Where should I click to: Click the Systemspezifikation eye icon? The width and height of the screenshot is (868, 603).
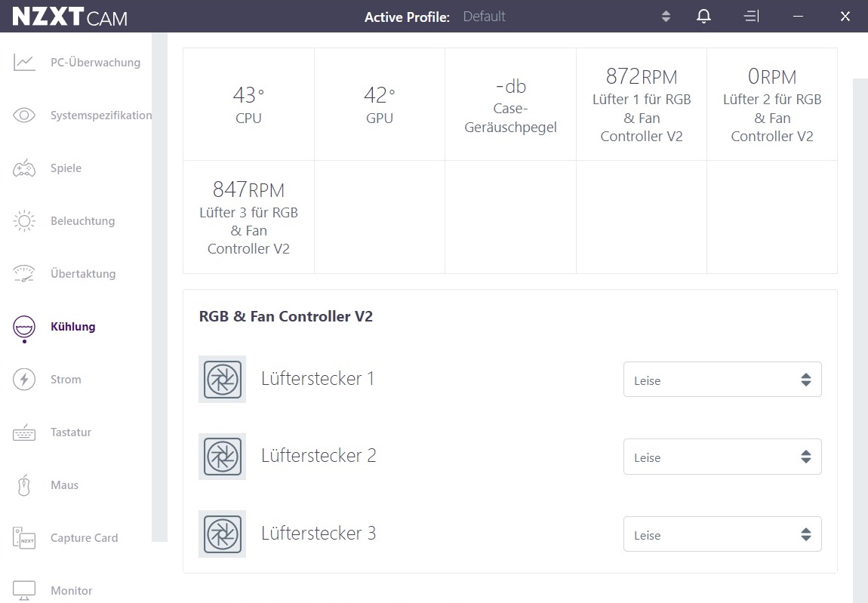[x=24, y=115]
